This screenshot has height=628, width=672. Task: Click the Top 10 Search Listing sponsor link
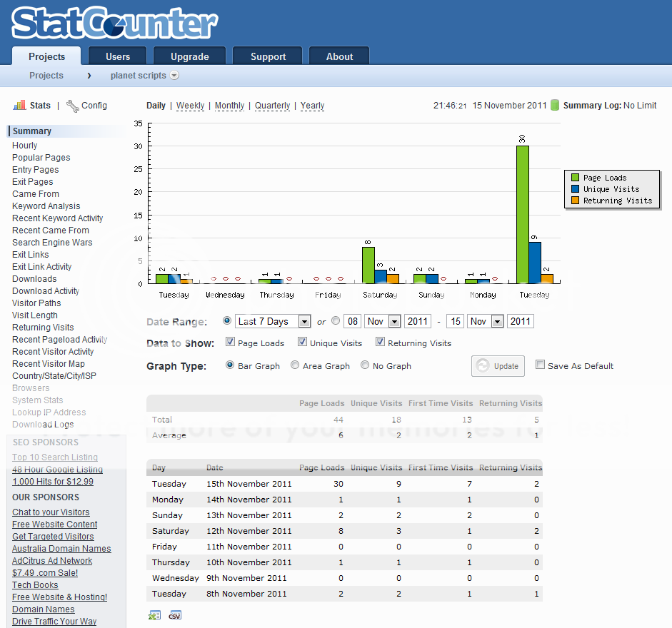point(55,457)
